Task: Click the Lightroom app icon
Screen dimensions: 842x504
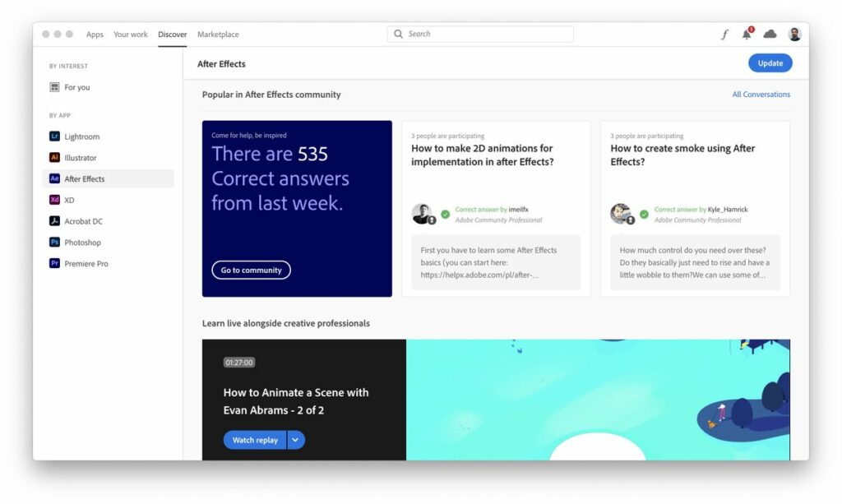Action: [x=54, y=136]
